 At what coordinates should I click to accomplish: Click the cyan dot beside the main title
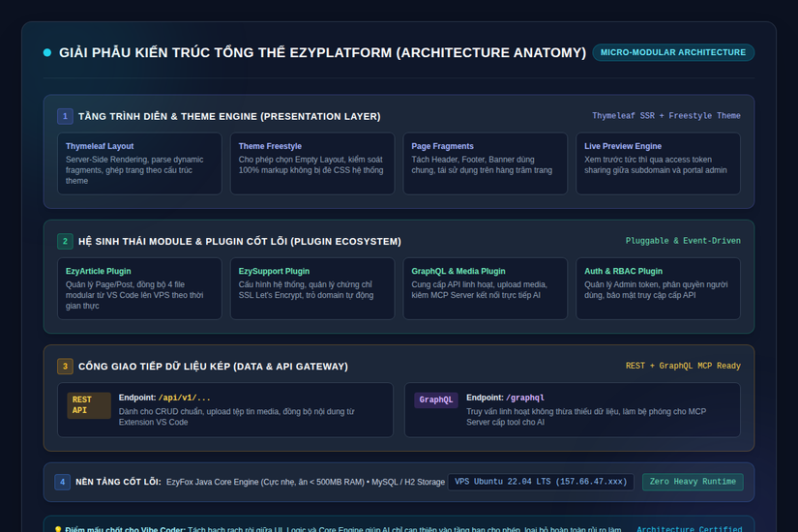pos(47,52)
